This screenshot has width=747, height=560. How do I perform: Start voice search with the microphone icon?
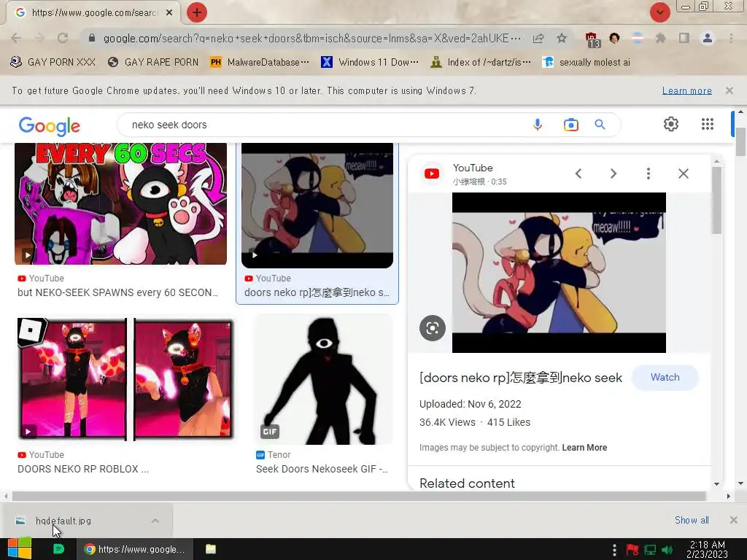tap(538, 125)
